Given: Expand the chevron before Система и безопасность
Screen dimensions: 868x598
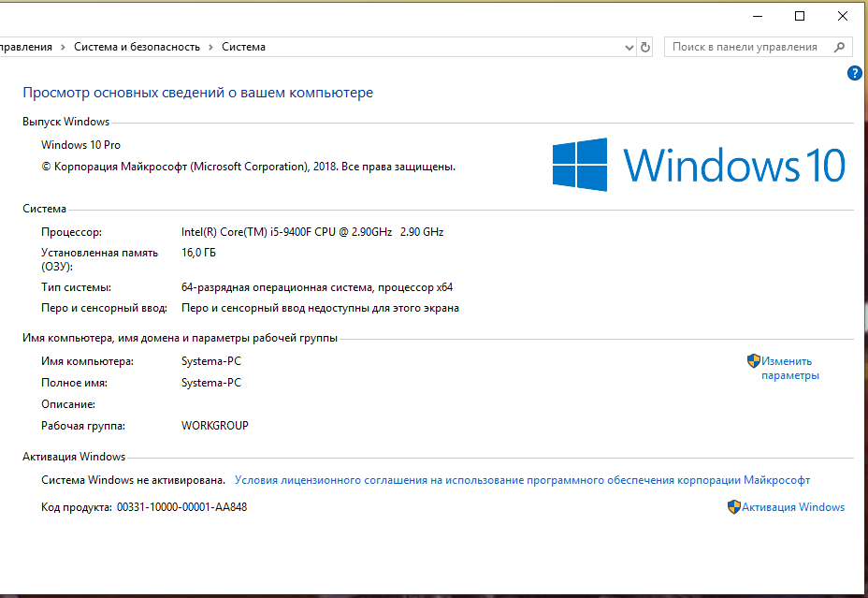Looking at the screenshot, I should tap(63, 47).
